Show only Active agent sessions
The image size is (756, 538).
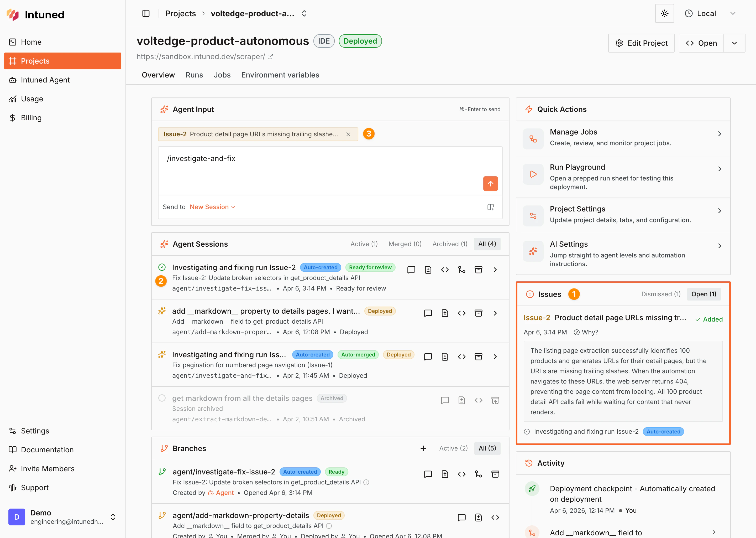(x=364, y=244)
